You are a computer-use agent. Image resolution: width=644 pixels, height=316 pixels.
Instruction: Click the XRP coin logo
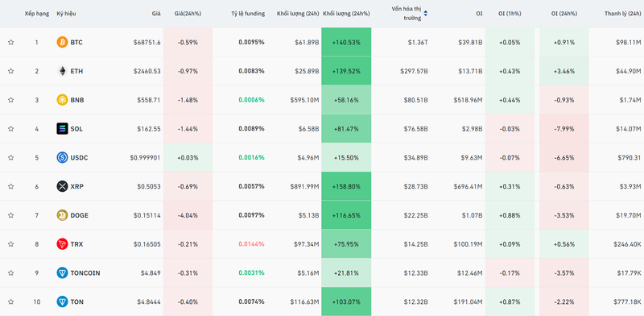(62, 186)
